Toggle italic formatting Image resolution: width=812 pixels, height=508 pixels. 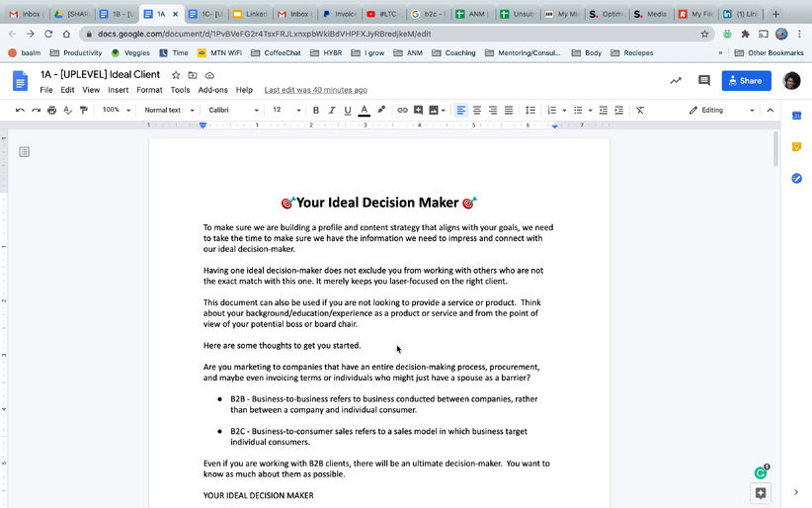(332, 110)
